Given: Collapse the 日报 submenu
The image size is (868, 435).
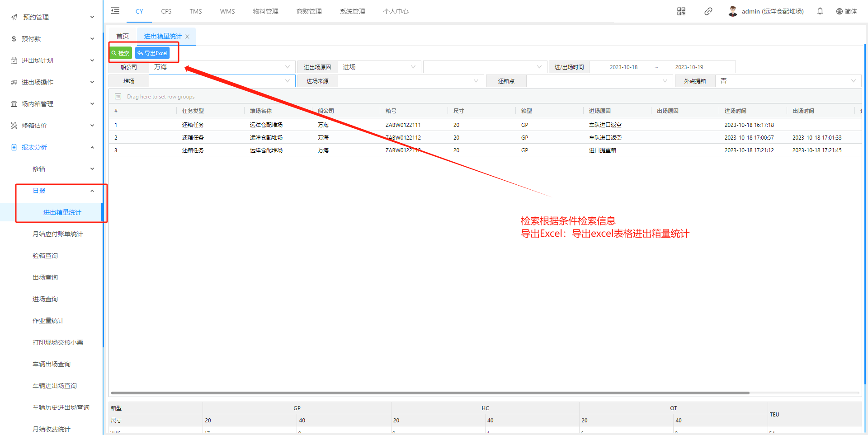Looking at the screenshot, I should [92, 191].
